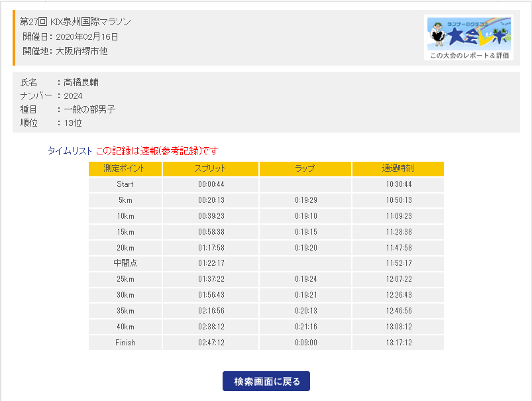Image resolution: width=532 pixels, height=401 pixels.
Task: Click the タイムリスト heading label
Action: [x=70, y=150]
